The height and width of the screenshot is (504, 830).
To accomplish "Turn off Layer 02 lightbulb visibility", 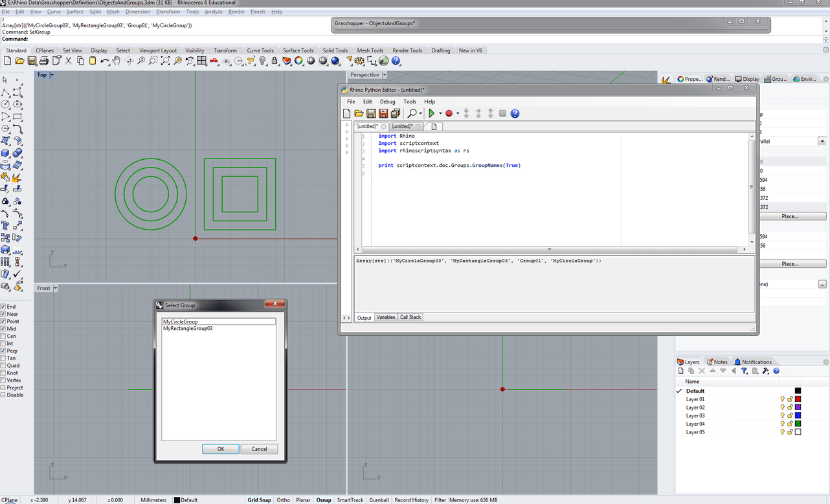I will click(782, 408).
